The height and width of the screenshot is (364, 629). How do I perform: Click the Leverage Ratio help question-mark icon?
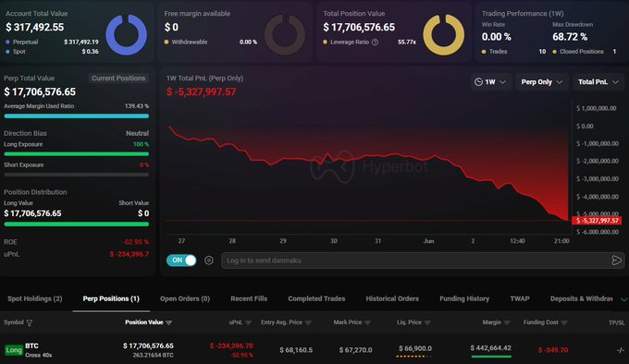(x=375, y=42)
